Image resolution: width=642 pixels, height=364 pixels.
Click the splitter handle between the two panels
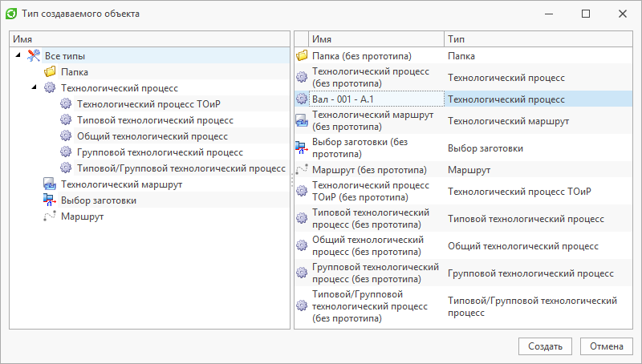[x=292, y=180]
